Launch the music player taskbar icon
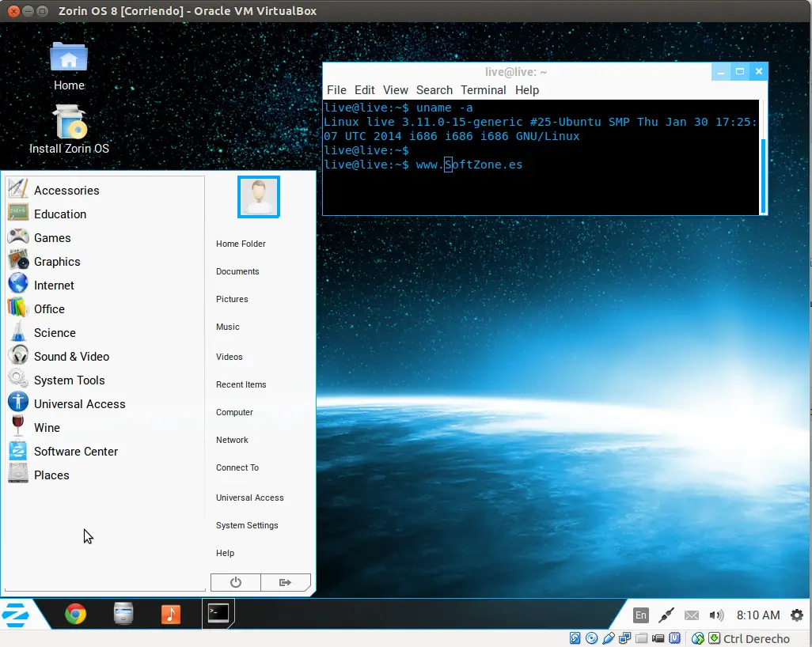 click(171, 614)
